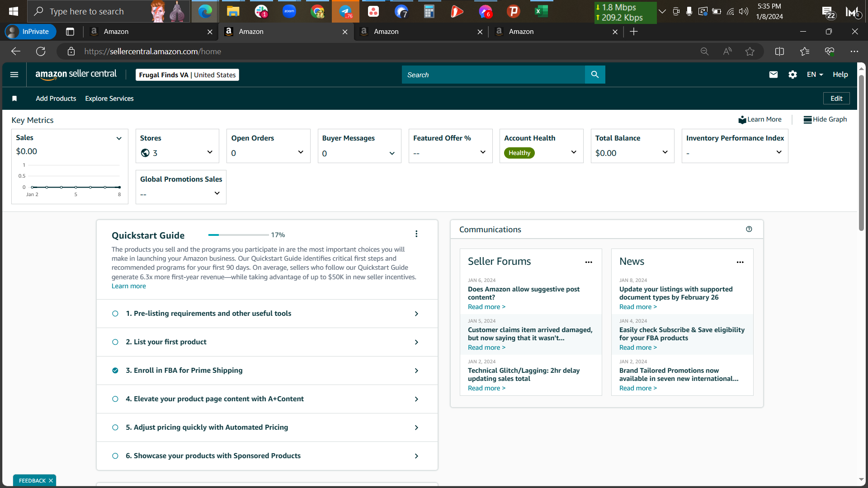Screen dimensions: 868x488
Task: Open the Seller Central hamburger menu
Action: pyautogui.click(x=14, y=75)
